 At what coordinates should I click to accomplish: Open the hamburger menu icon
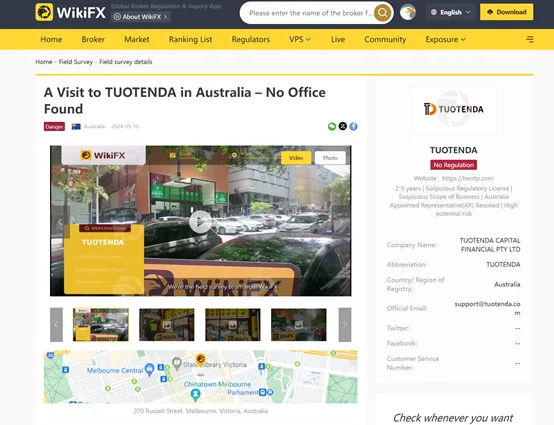(530, 39)
